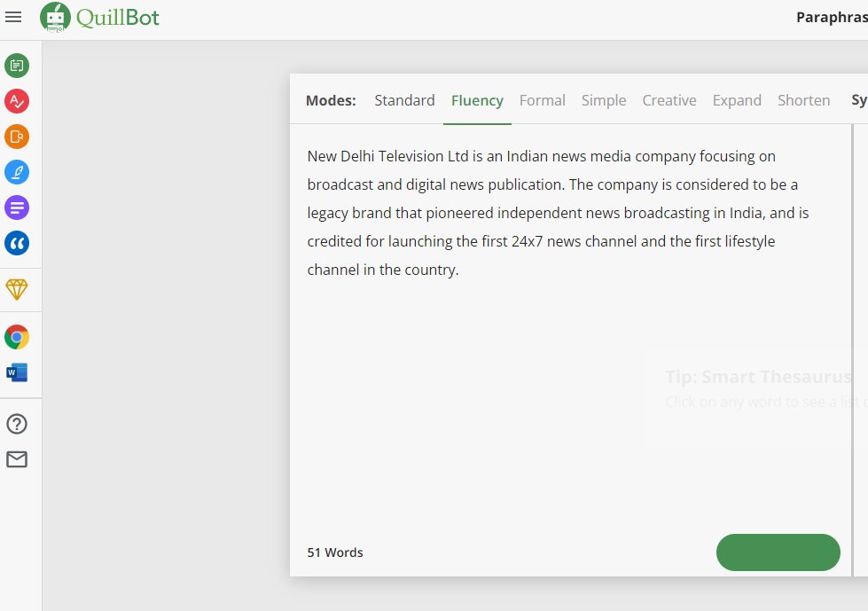This screenshot has width=868, height=611.
Task: Click the Premium diamond icon
Action: click(19, 289)
